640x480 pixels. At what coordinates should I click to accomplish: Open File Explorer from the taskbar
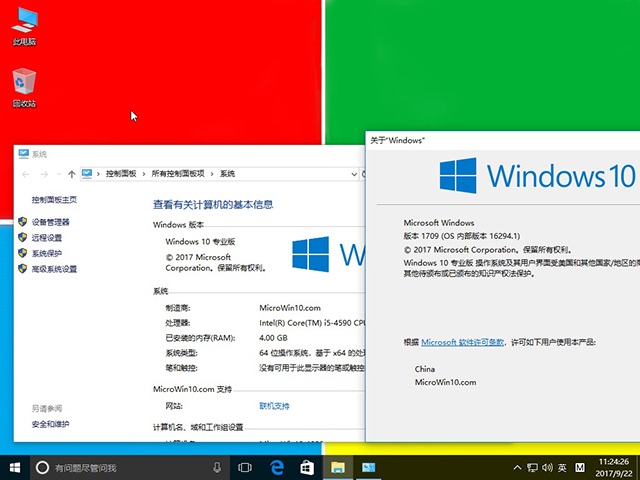[x=338, y=467]
